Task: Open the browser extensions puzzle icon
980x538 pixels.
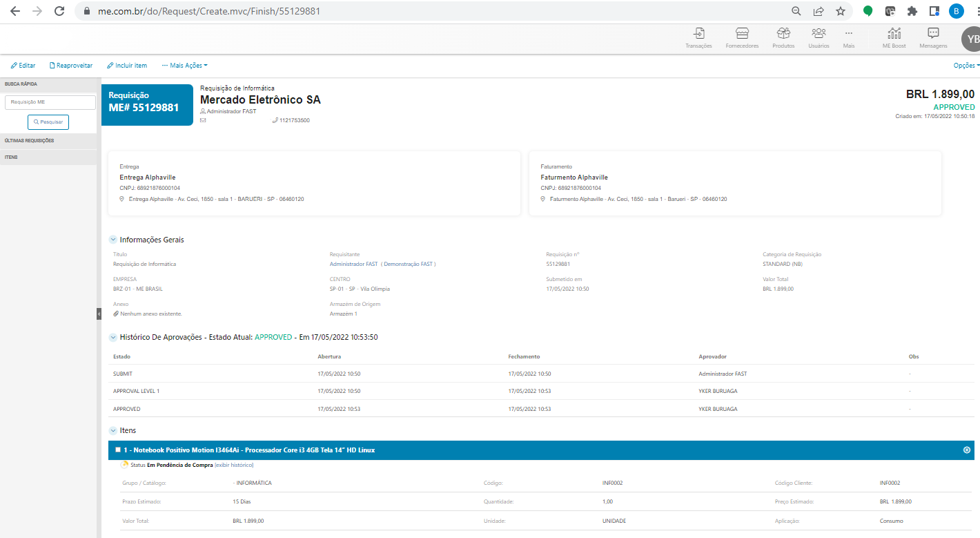Action: coord(912,11)
